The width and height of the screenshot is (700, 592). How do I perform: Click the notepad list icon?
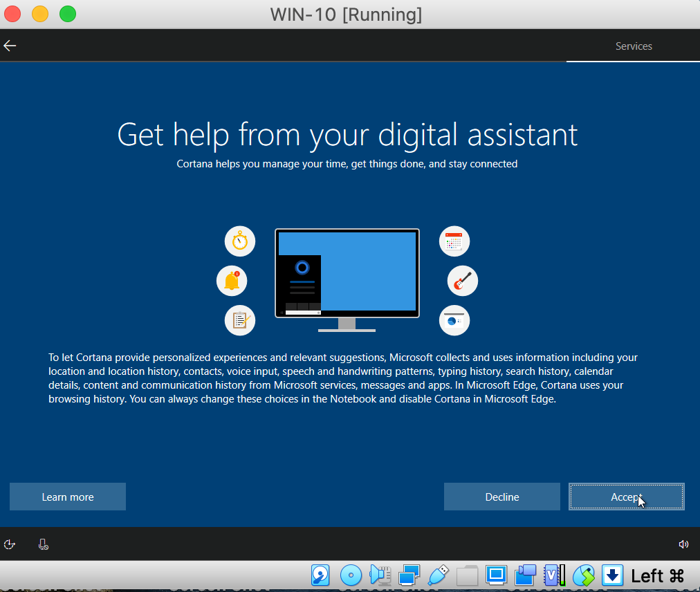click(x=240, y=320)
